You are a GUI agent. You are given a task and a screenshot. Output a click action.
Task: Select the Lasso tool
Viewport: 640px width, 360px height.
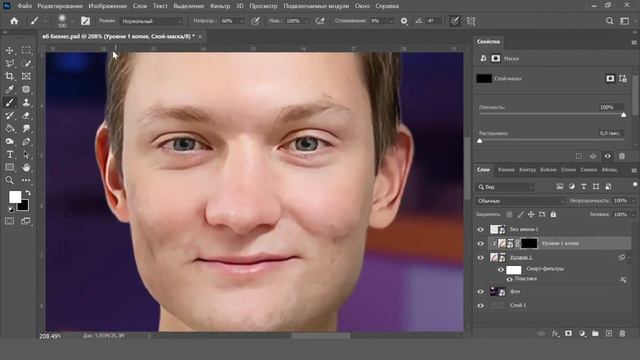click(x=9, y=63)
